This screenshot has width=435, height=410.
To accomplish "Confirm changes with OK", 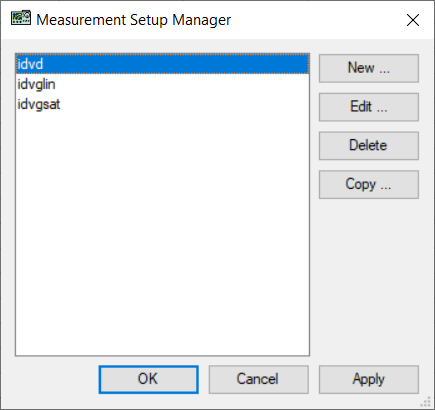I will click(x=148, y=379).
